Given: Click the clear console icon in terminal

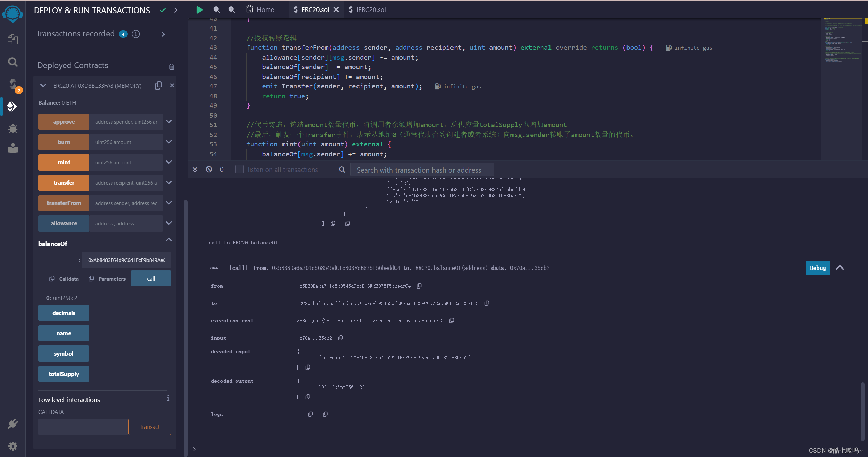Looking at the screenshot, I should tap(209, 169).
